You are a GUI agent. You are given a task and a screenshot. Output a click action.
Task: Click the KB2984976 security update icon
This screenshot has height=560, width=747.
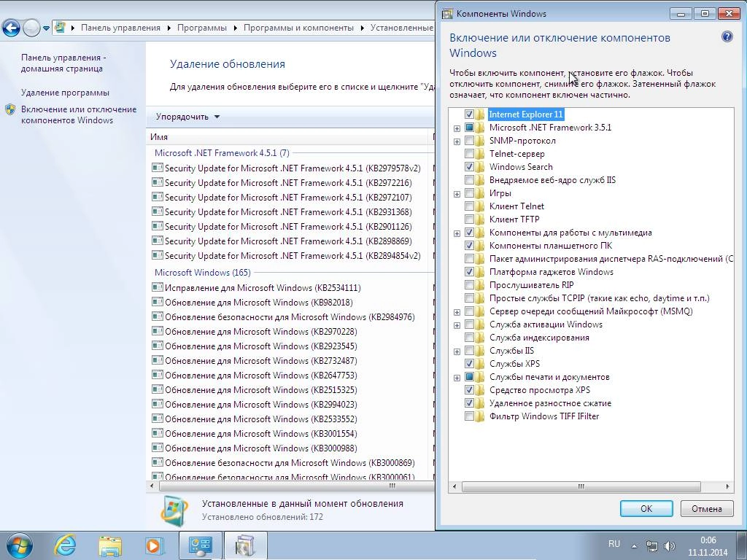tap(158, 316)
